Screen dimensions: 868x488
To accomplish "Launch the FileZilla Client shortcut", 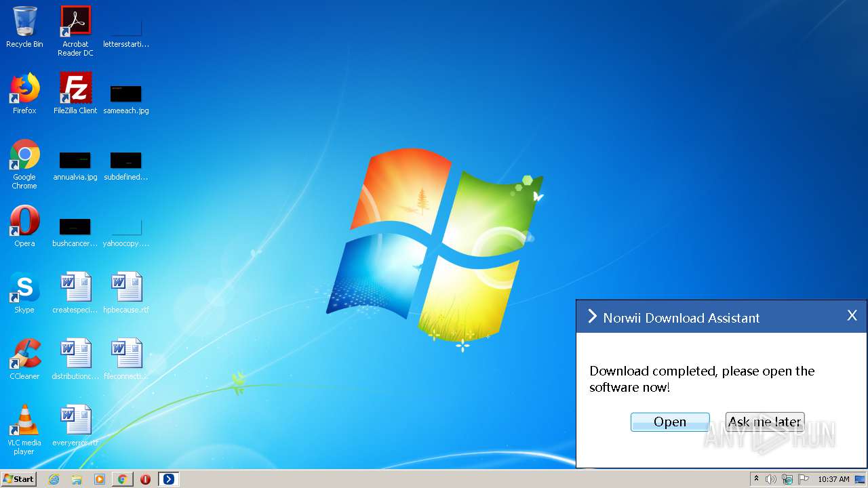I will [75, 94].
